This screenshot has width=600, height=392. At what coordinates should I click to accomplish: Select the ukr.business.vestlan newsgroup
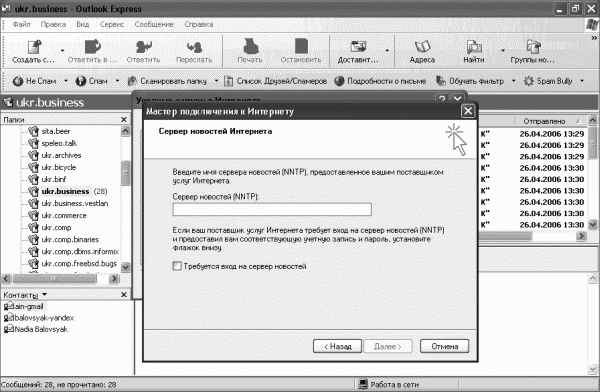(75, 203)
